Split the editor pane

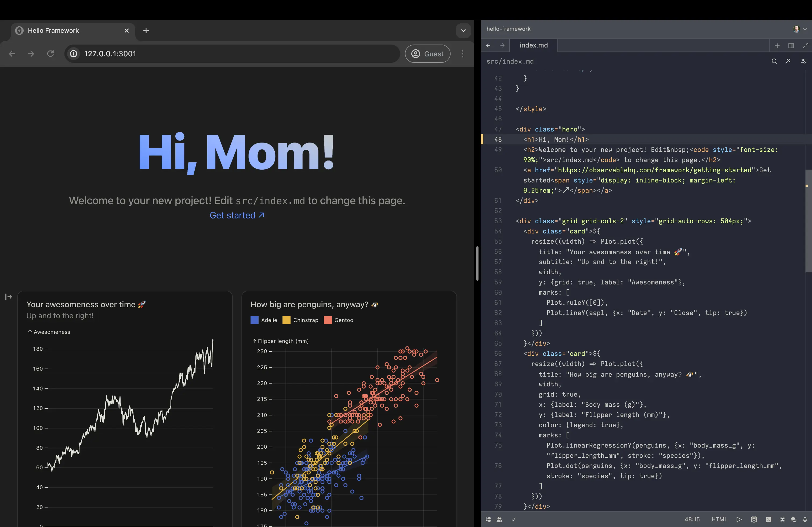pos(791,45)
